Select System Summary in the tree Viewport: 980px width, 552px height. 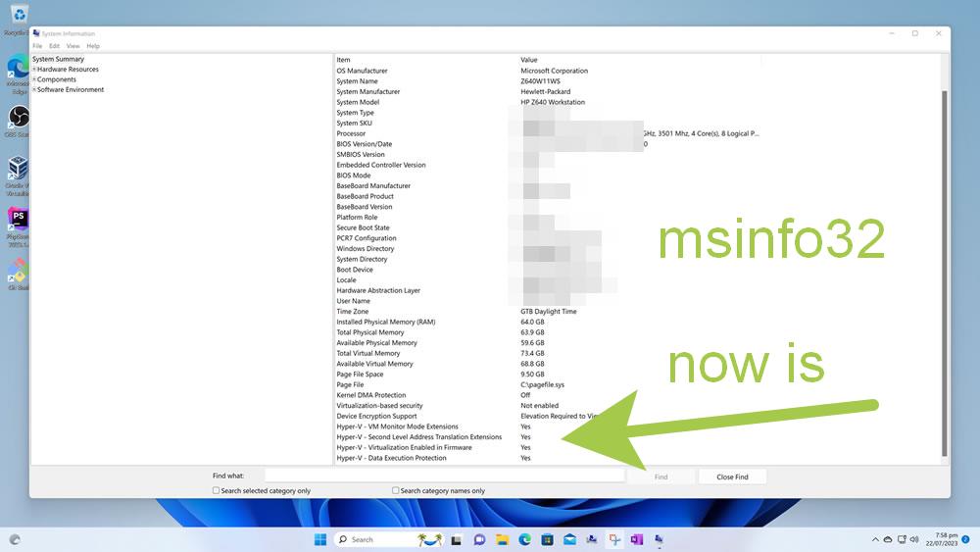point(58,59)
